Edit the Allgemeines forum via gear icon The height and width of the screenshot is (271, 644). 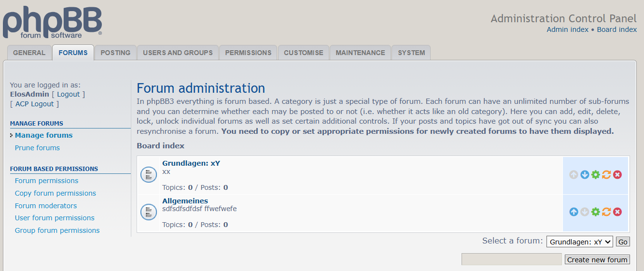(x=596, y=212)
